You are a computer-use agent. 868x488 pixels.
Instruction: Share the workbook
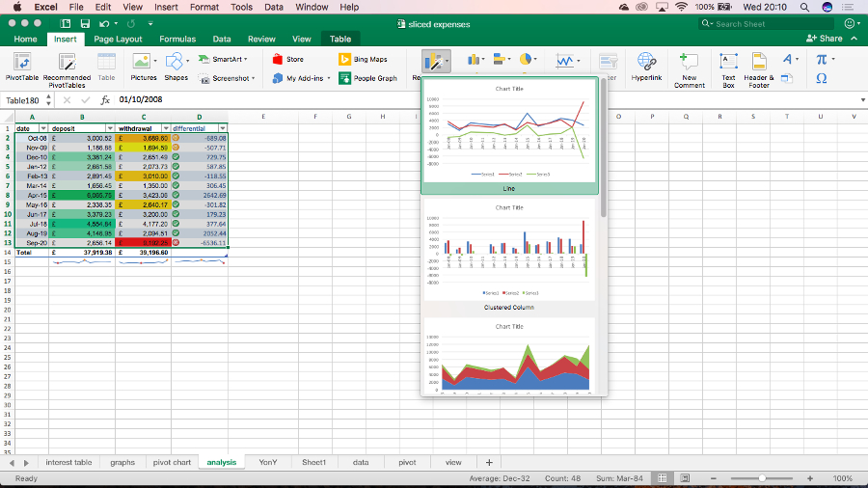[825, 39]
